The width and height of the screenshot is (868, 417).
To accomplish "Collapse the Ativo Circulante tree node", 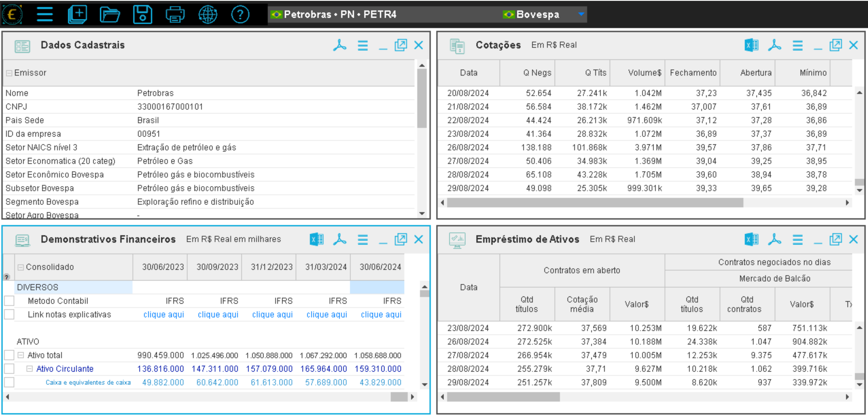I will (x=30, y=369).
